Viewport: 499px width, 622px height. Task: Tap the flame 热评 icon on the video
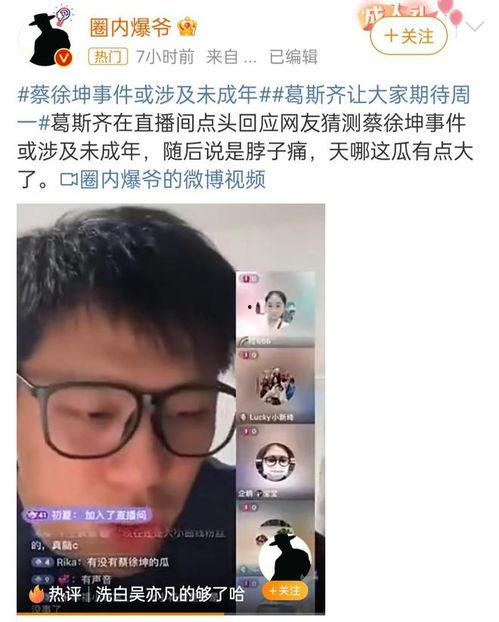click(36, 594)
